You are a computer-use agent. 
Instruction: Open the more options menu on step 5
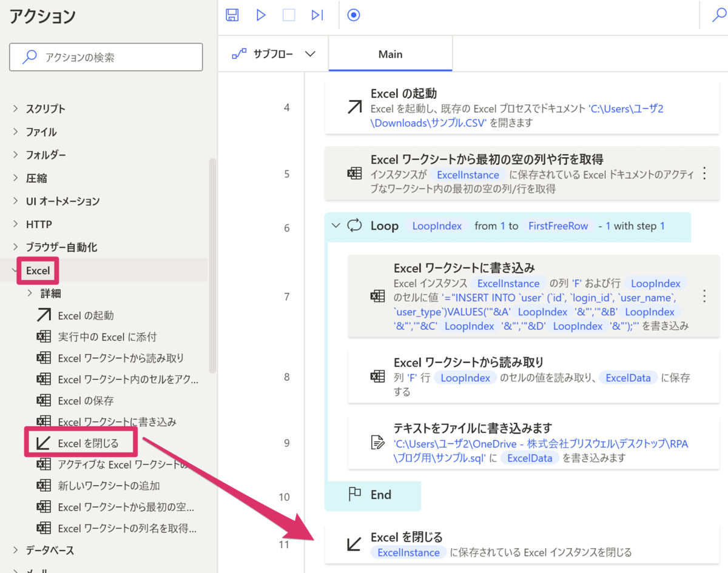click(704, 174)
